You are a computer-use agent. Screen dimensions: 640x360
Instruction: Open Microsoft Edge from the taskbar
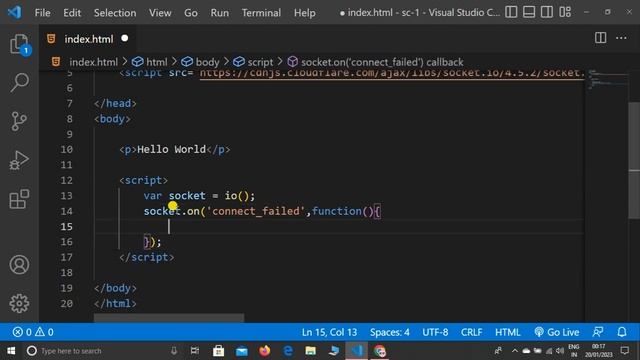(288, 351)
